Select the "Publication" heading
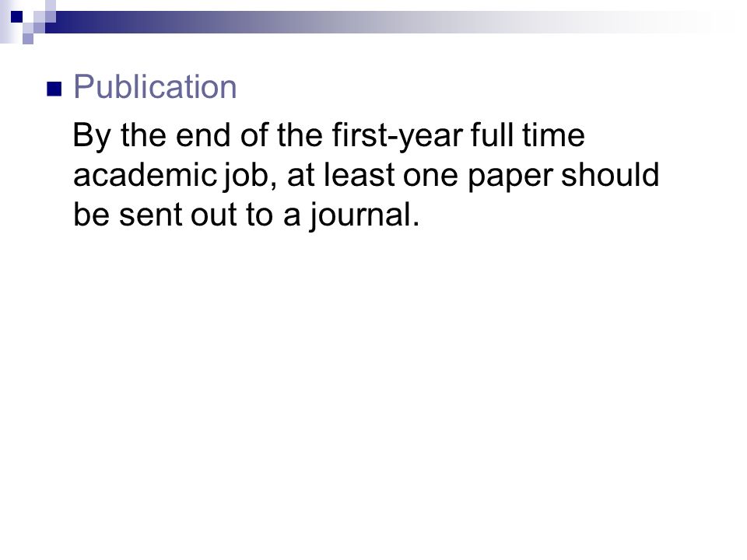Screen dimensions: 747x560 click(155, 86)
